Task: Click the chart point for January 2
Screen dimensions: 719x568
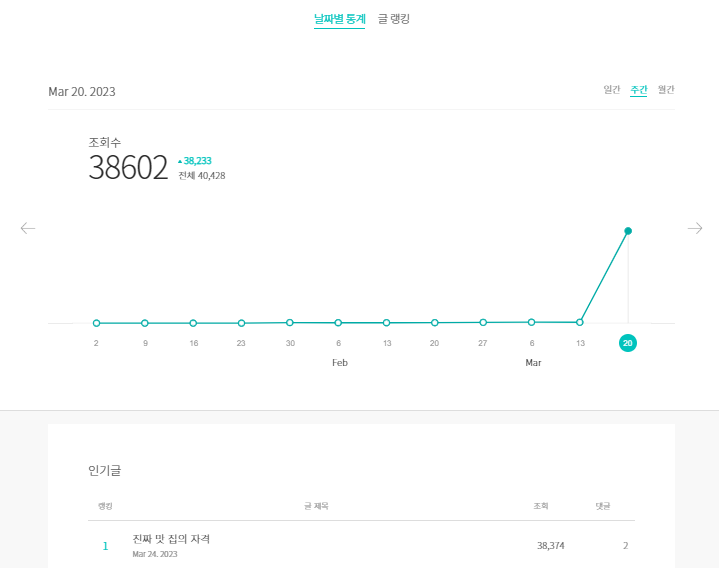Action: point(96,323)
